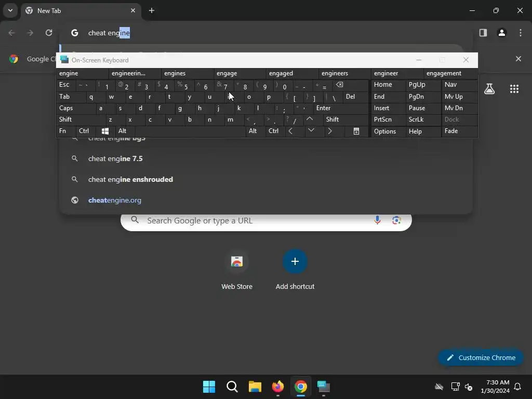Image resolution: width=532 pixels, height=399 pixels.
Task: Toggle the Fn key
Action: [66, 131]
